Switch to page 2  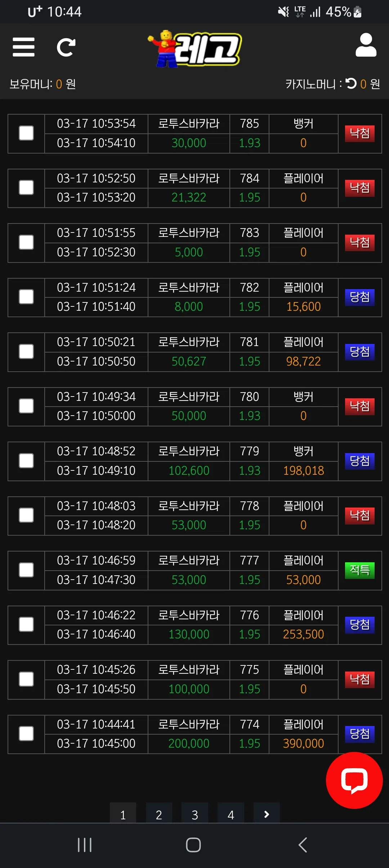click(x=159, y=814)
